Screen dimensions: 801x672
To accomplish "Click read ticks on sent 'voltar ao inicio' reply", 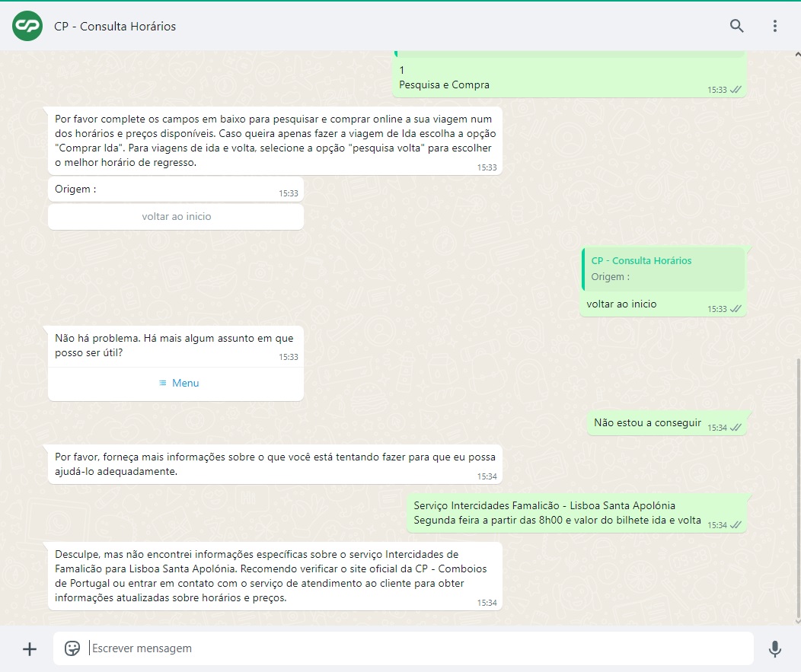I will pyautogui.click(x=736, y=308).
